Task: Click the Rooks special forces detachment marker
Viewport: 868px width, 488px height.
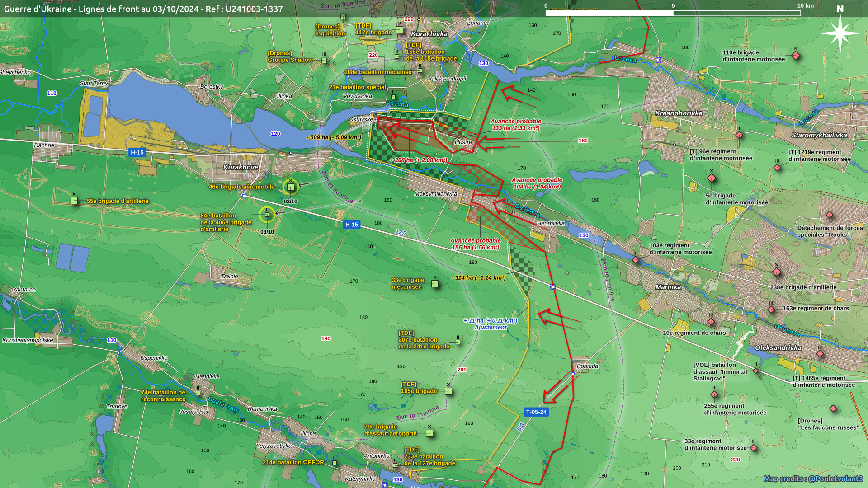Action: click(830, 215)
